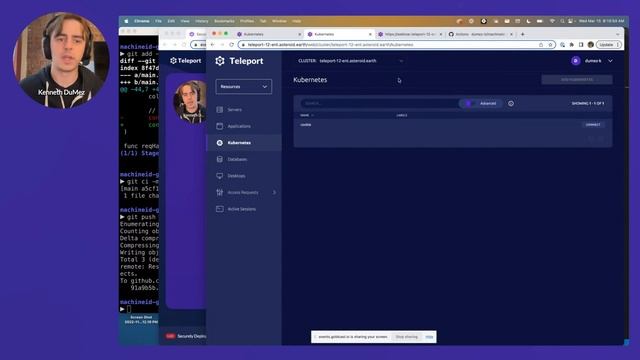Screen dimensions: 640x360
Task: Click the share icon in the address bar
Action: pos(541,44)
